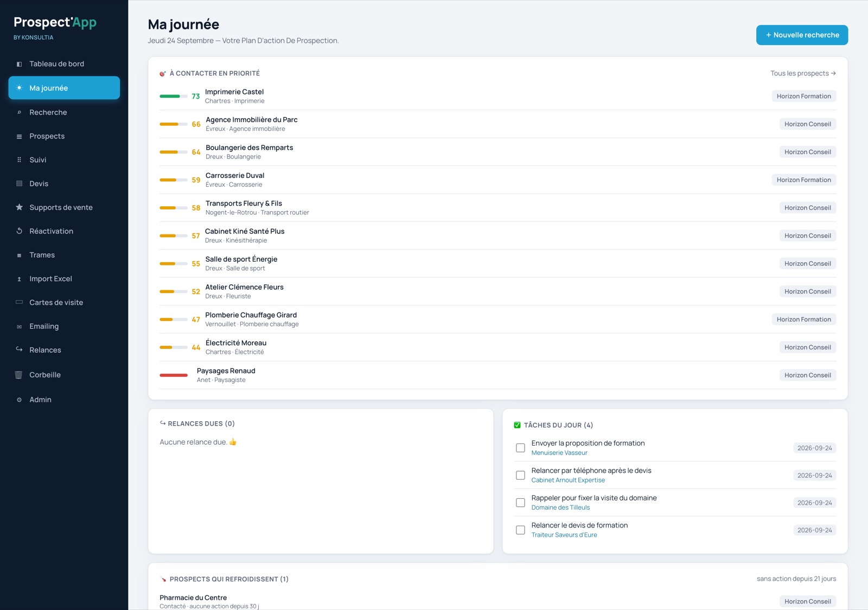The height and width of the screenshot is (610, 868).
Task: Check the task Envoyer la proposition de formation
Action: click(x=520, y=448)
